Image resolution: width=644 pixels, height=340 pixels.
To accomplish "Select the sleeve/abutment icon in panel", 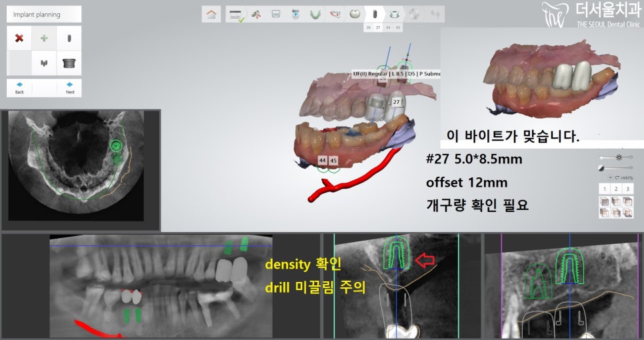I will 69,63.
